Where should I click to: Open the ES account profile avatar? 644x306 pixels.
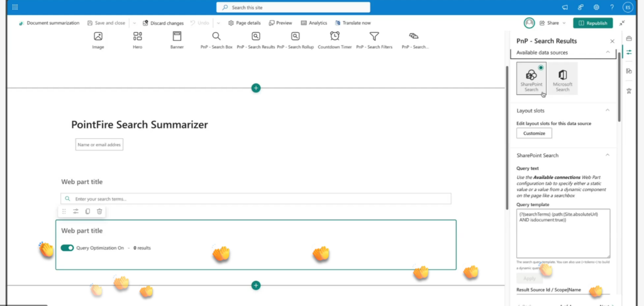(628, 8)
